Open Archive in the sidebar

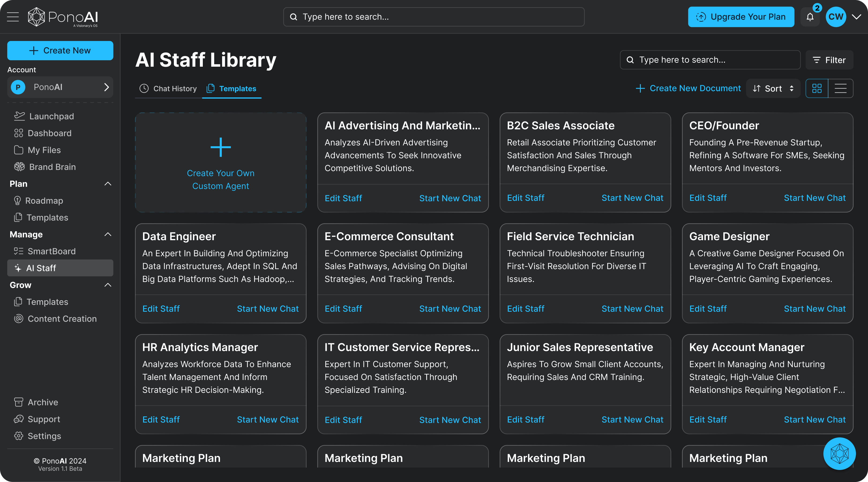point(36,402)
